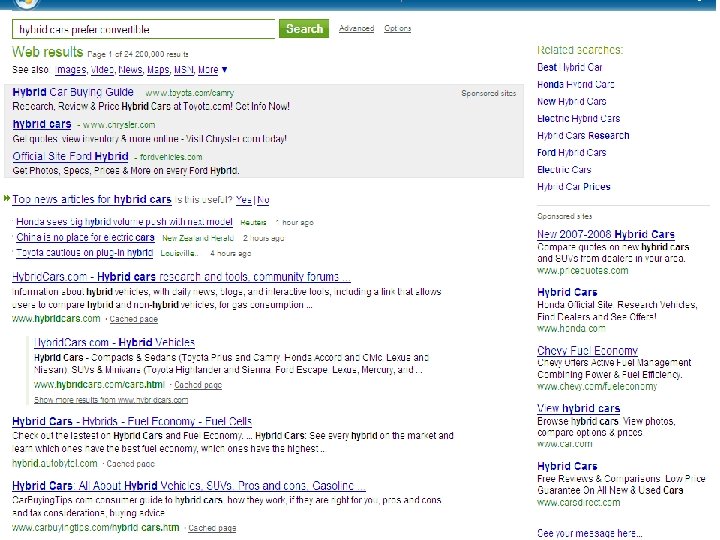Open Official Site Ford Hybrid ad
This screenshot has height=540, width=720.
[x=70, y=156]
